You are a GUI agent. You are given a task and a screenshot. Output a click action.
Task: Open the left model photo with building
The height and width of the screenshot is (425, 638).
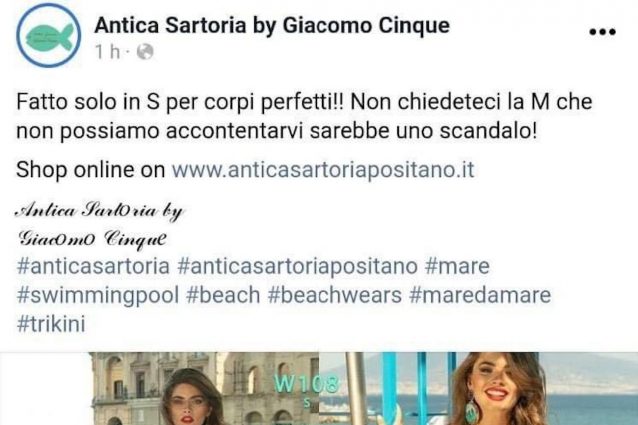(204, 388)
